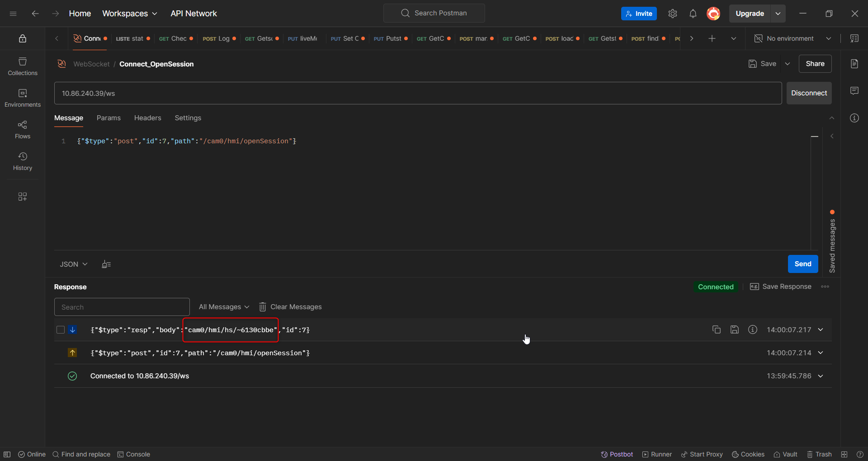Open the Collections panel
Viewport: 868px width, 461px height.
coord(22,66)
